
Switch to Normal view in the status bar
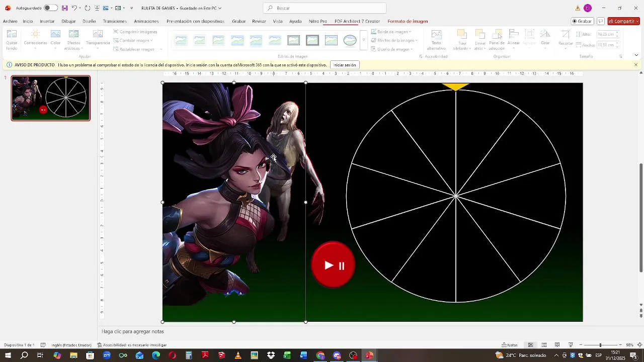pos(530,345)
